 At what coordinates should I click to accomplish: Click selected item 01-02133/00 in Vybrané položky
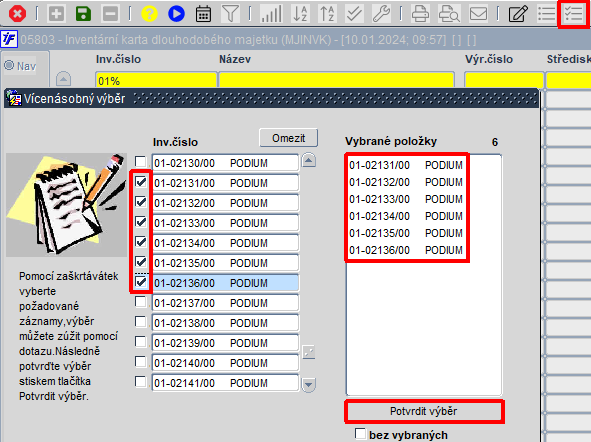point(406,199)
